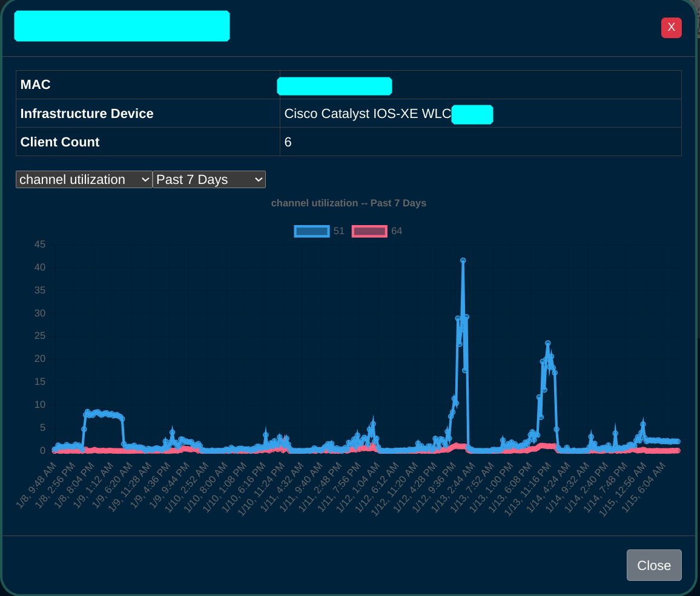Click the Cisco Catalyst IOS-XE WLC device link
The width and height of the screenshot is (700, 596).
[x=366, y=113]
